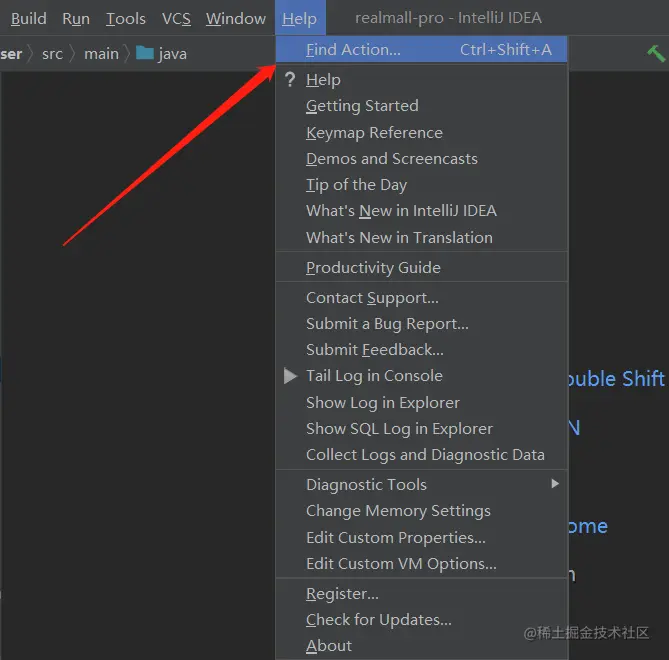The height and width of the screenshot is (660, 669).
Task: Select Show Log in Explorer
Action: coord(422,402)
